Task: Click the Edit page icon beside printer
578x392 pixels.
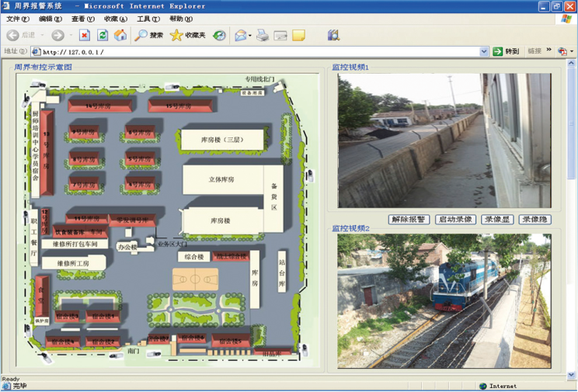Action: (x=280, y=36)
